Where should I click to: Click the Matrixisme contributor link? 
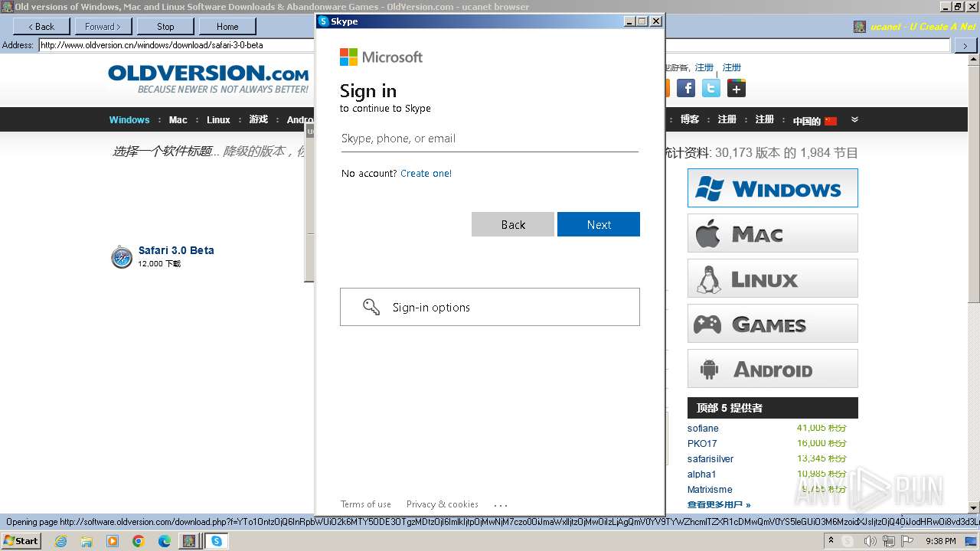pyautogui.click(x=710, y=490)
